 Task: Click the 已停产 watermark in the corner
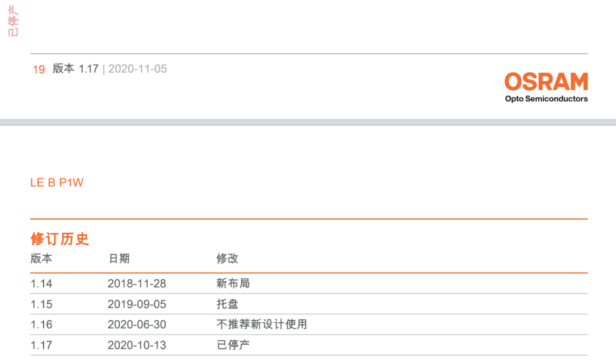(x=13, y=21)
